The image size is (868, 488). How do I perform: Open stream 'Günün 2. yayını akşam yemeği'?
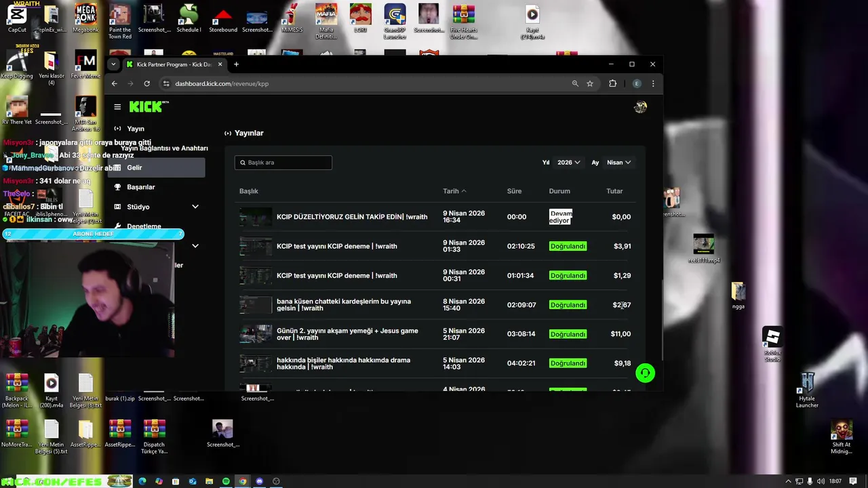(347, 334)
